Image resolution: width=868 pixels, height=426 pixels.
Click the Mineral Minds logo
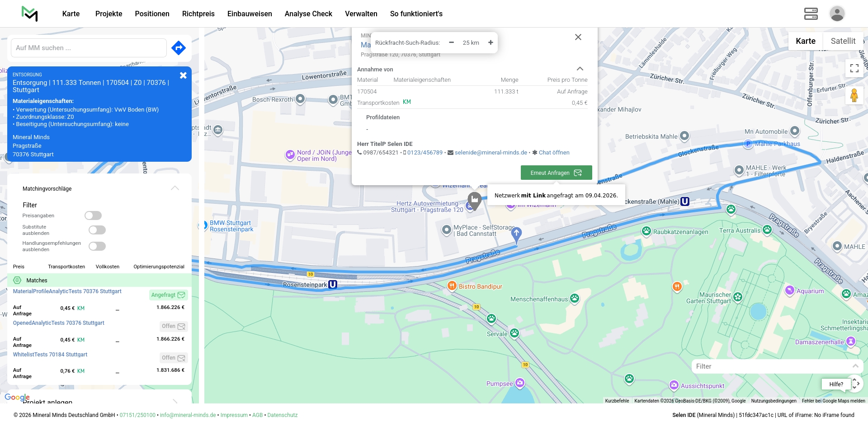[x=30, y=14]
